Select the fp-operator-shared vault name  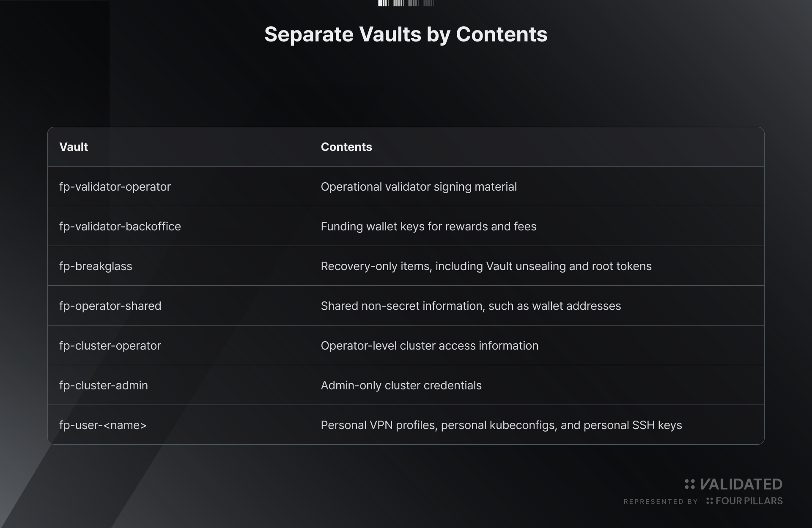[110, 306]
